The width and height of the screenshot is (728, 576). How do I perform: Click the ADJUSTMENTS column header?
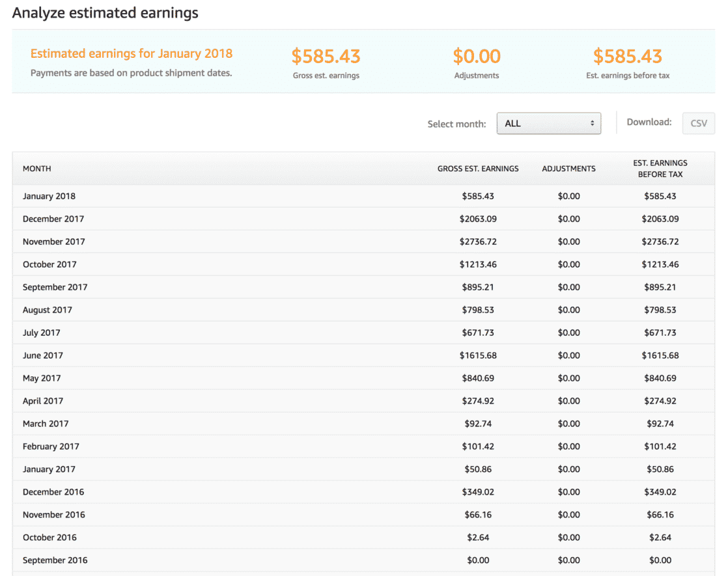[x=568, y=169]
